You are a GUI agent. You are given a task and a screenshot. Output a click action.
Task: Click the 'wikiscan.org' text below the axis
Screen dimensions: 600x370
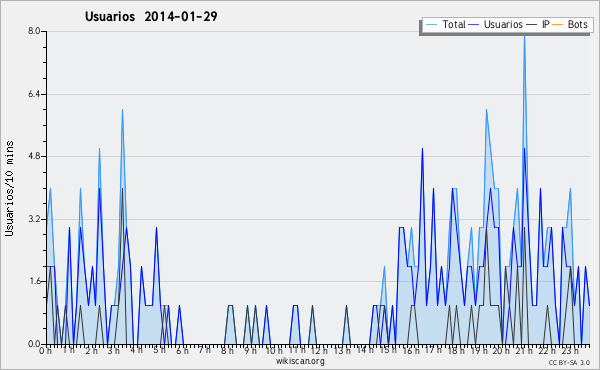click(x=300, y=361)
